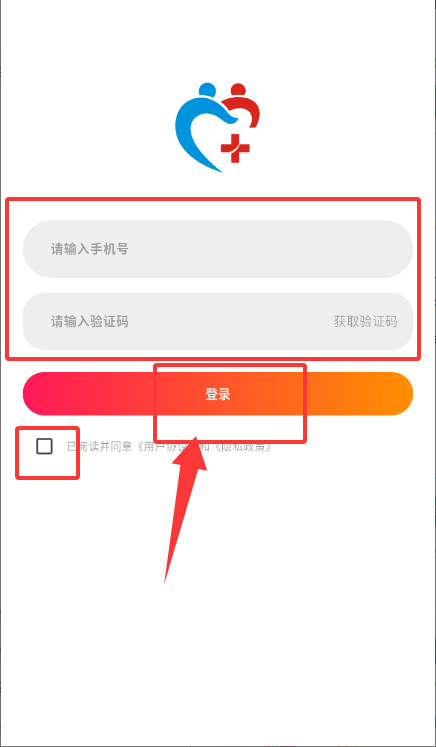436x747 pixels.
Task: Tap 获取验证码 to request a code
Action: click(x=365, y=322)
